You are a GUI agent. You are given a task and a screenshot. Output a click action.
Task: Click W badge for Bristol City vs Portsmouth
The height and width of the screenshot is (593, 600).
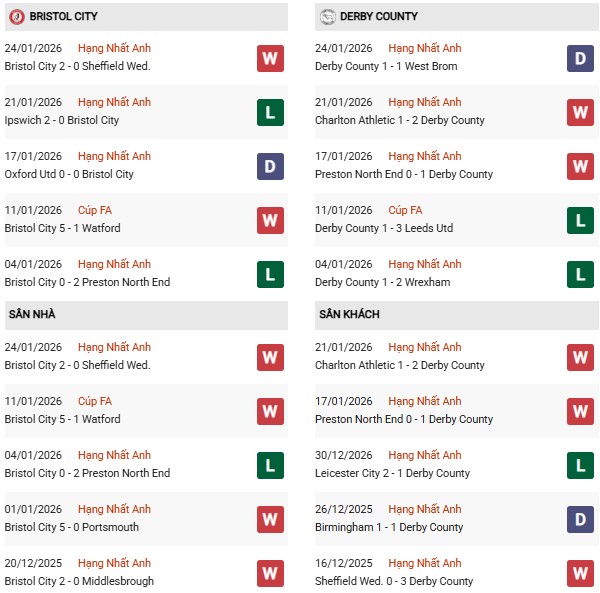pos(270,519)
